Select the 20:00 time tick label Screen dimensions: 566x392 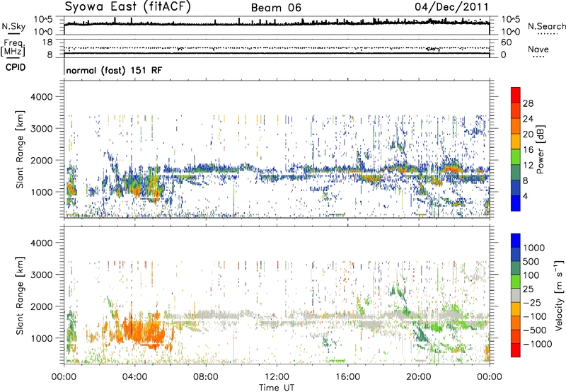[x=419, y=377]
